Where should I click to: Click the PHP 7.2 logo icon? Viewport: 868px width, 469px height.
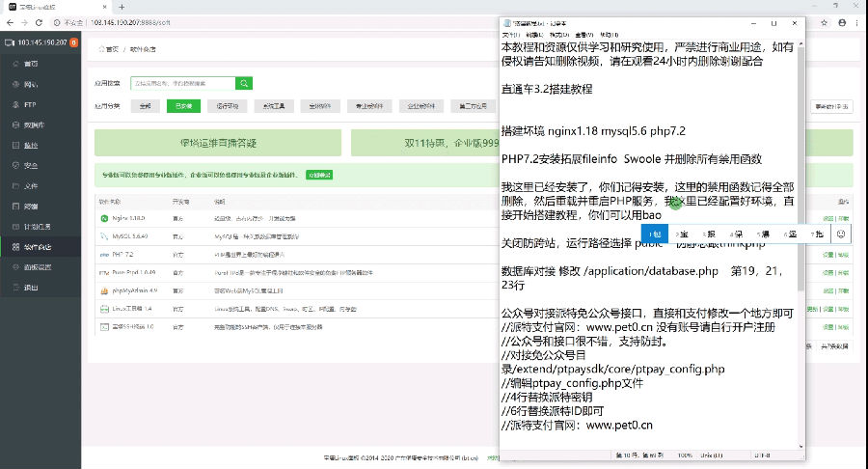tap(104, 255)
